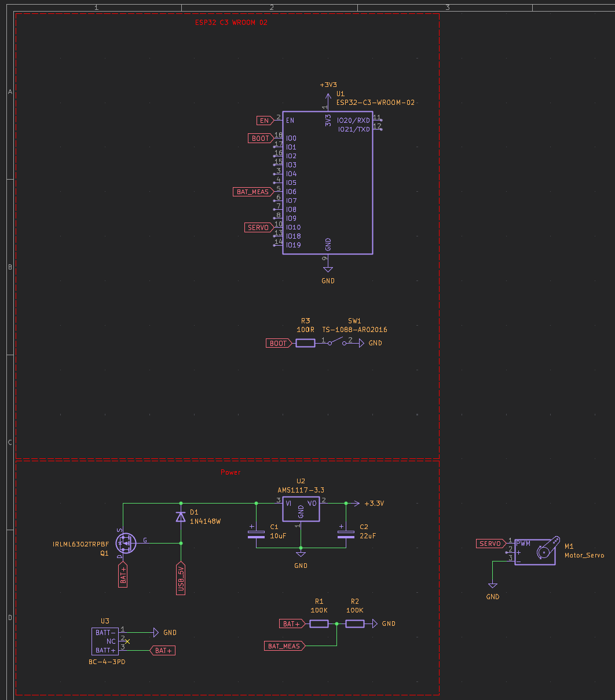Click the Motor_Servo value text

[584, 555]
